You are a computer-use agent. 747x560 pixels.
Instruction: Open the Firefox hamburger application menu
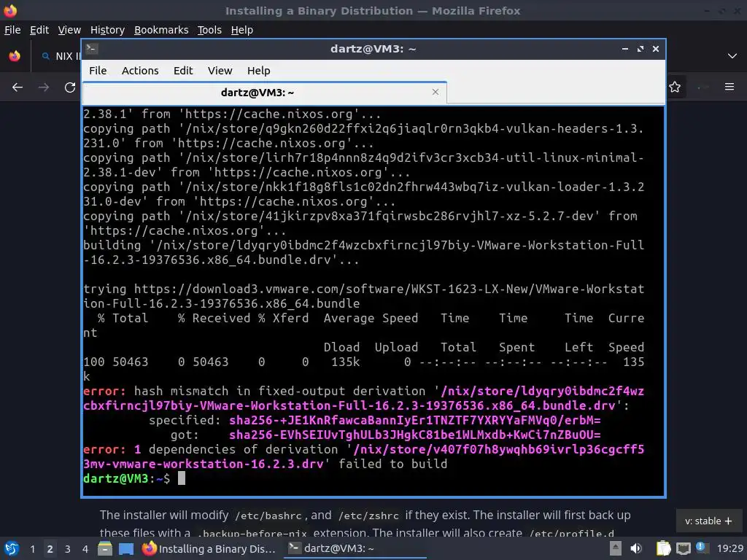729,87
